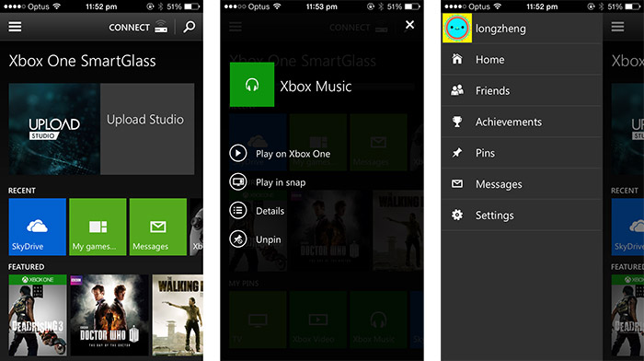
Task: Tap the trophy icon beside Achievements
Action: (x=457, y=122)
